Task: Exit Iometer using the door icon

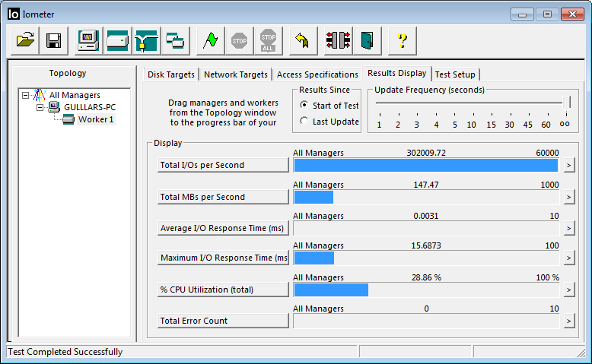Action: click(x=368, y=41)
